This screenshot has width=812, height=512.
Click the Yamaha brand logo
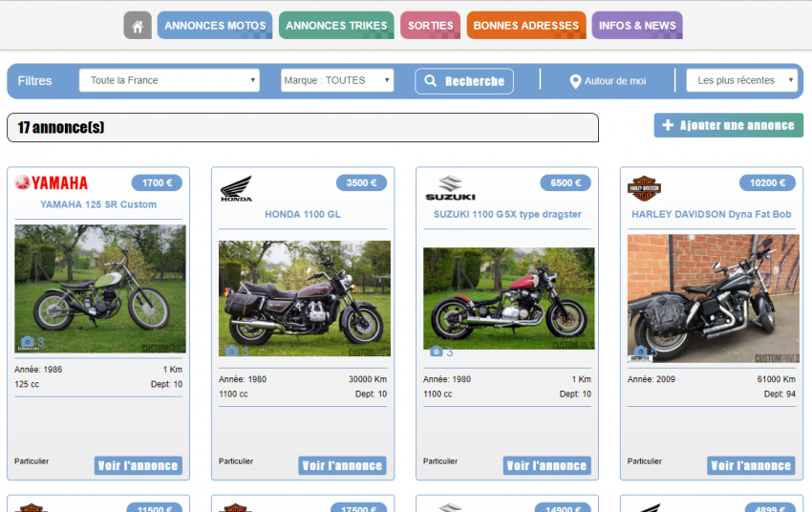coord(52,182)
